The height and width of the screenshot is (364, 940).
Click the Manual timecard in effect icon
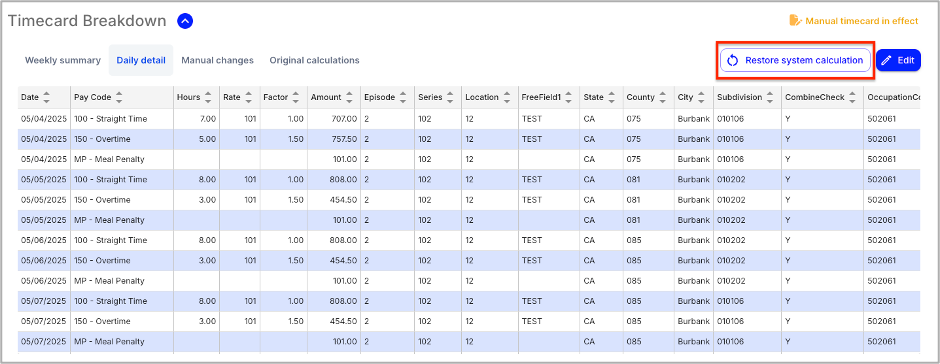click(795, 21)
